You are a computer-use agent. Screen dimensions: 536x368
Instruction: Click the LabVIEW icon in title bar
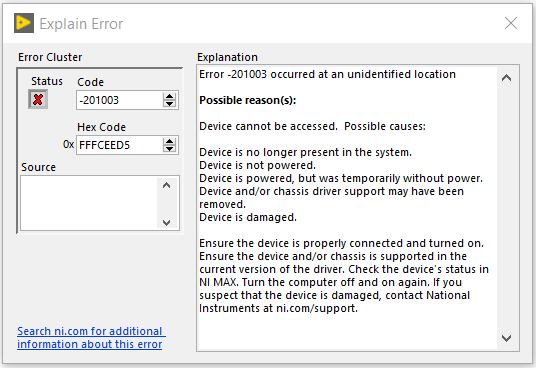coord(24,23)
